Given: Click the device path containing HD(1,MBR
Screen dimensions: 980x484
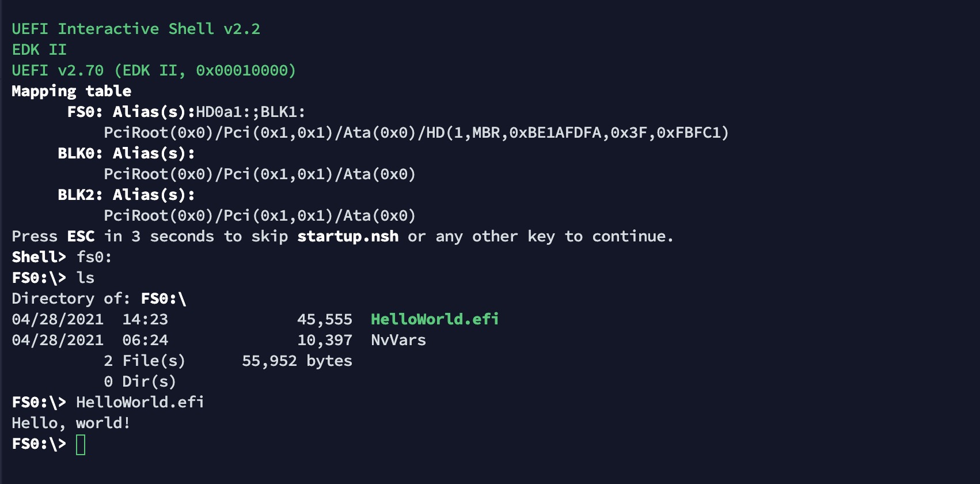Looking at the screenshot, I should (x=416, y=133).
